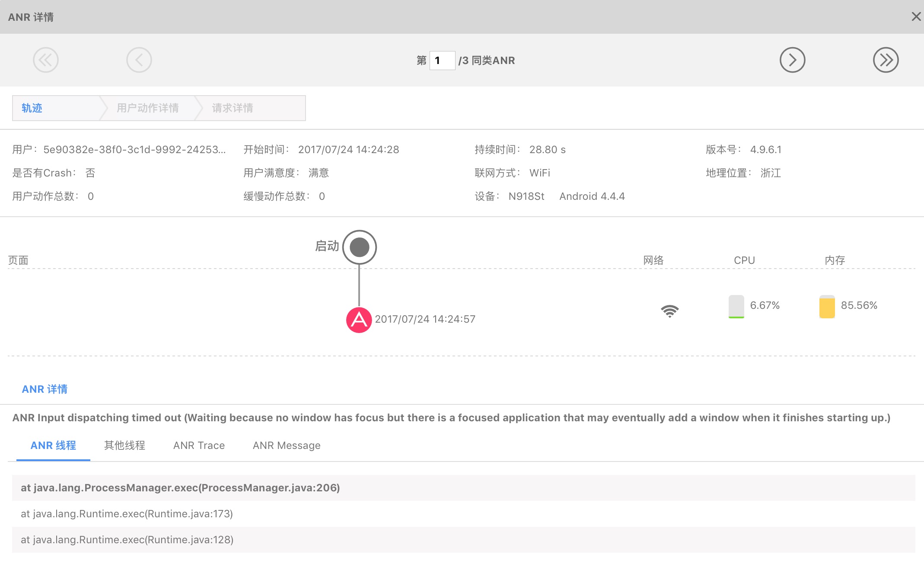Image resolution: width=924 pixels, height=564 pixels.
Task: Click the 浙江 location value
Action: click(771, 173)
